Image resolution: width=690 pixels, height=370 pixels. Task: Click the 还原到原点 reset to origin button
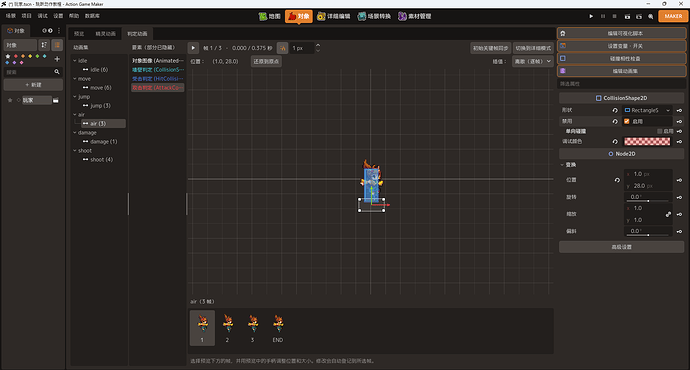266,61
